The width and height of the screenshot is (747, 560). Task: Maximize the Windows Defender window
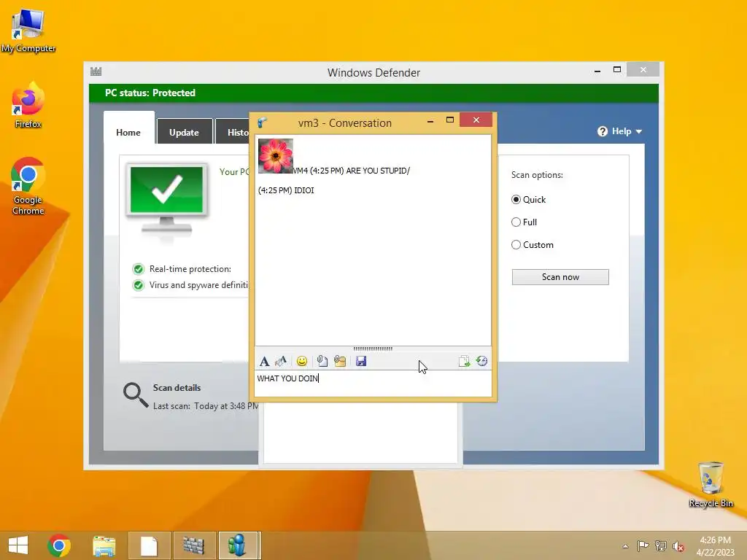point(617,69)
